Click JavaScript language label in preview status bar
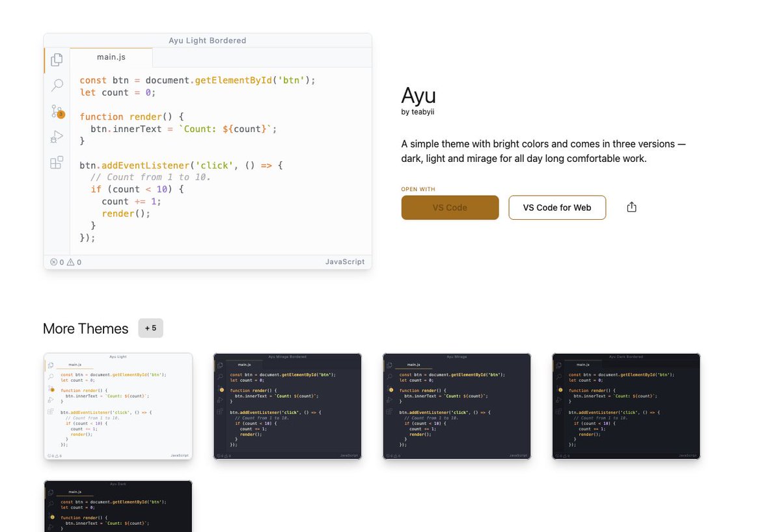 pos(345,261)
